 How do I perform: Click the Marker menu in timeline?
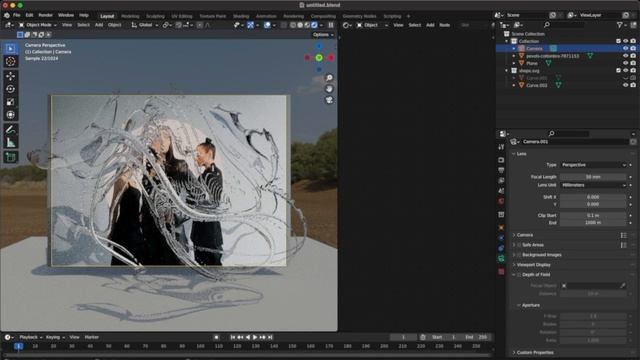[x=91, y=337]
